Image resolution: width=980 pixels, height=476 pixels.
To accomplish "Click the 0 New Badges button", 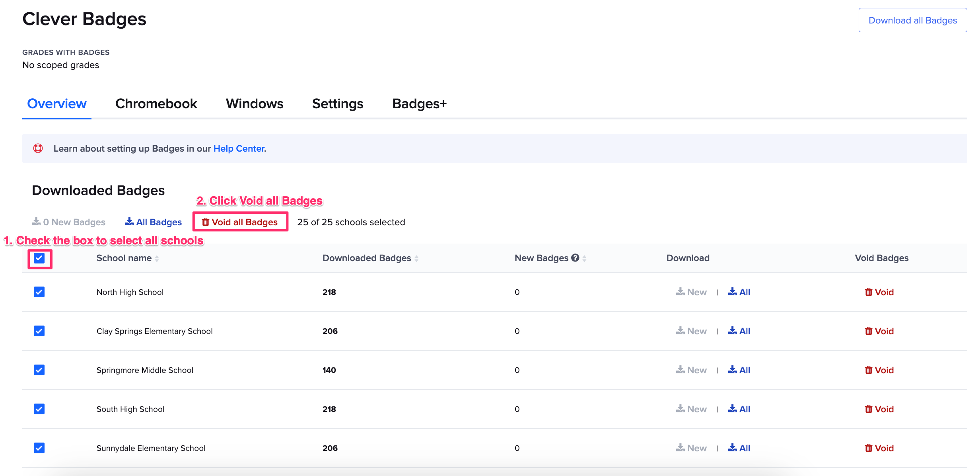I will [x=68, y=222].
